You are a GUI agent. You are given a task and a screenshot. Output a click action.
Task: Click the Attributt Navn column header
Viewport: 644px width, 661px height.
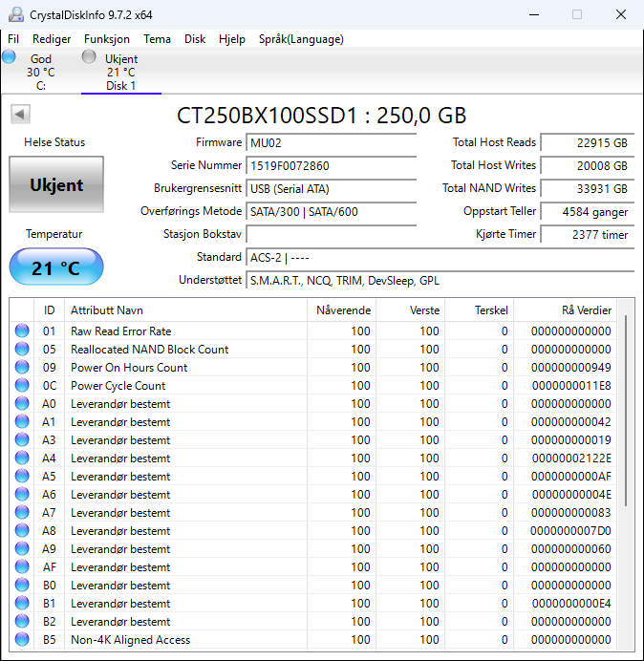[186, 310]
